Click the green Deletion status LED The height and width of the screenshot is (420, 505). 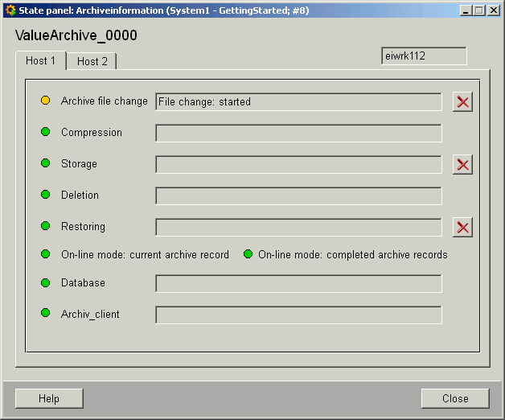pyautogui.click(x=46, y=195)
